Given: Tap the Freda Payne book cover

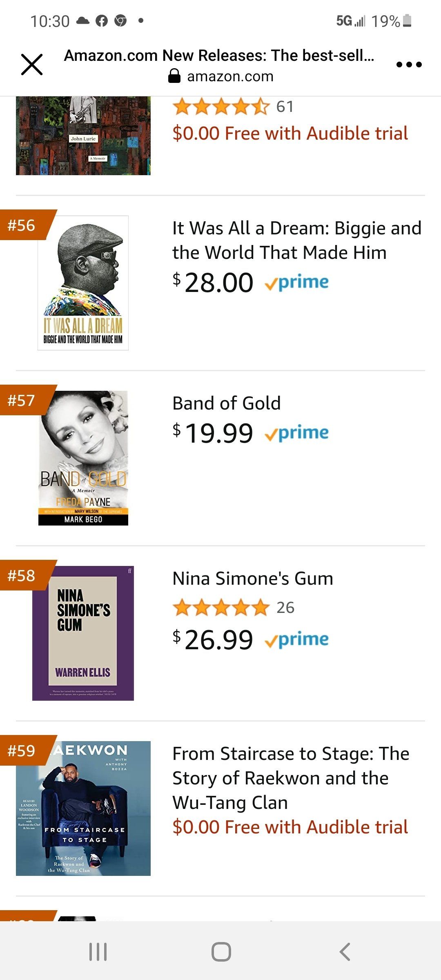Looking at the screenshot, I should (83, 458).
